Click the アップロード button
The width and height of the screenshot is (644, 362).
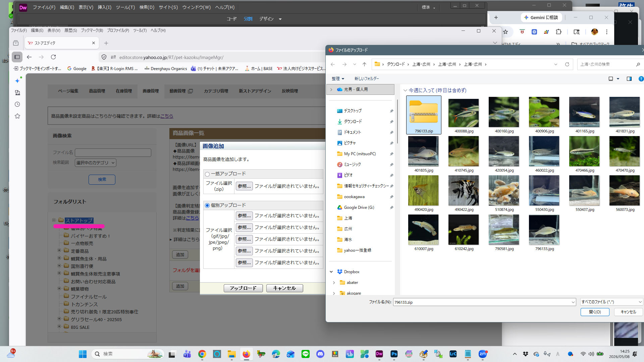[243, 288]
